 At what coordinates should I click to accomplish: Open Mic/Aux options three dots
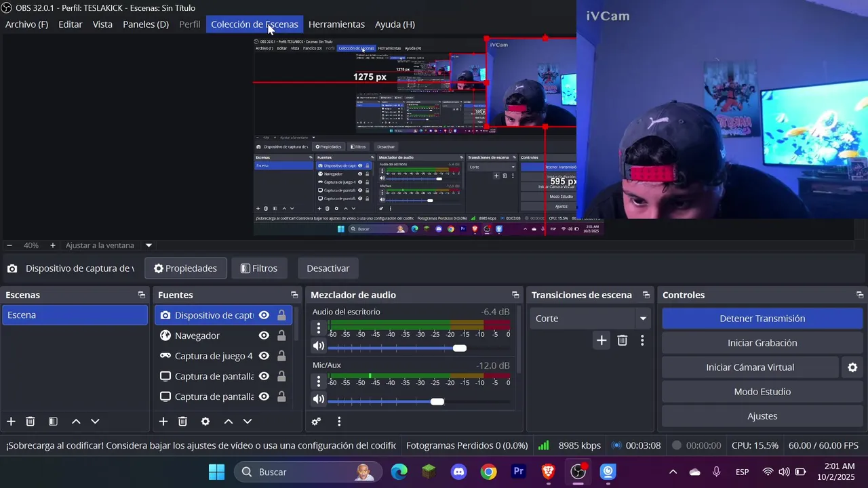pos(319,382)
